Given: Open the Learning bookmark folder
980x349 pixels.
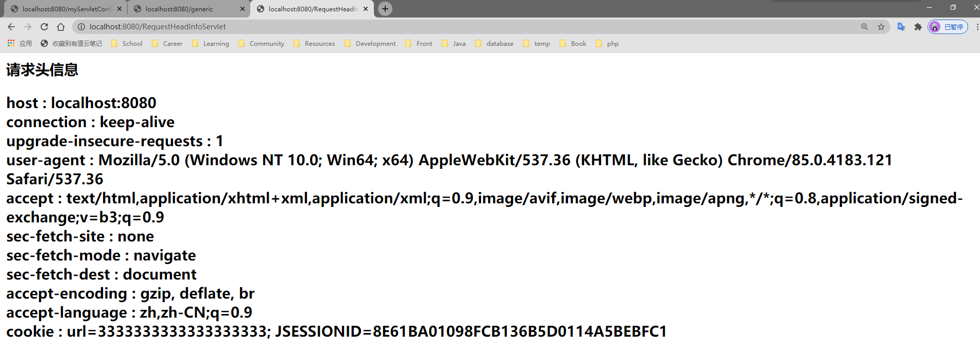Looking at the screenshot, I should (211, 44).
